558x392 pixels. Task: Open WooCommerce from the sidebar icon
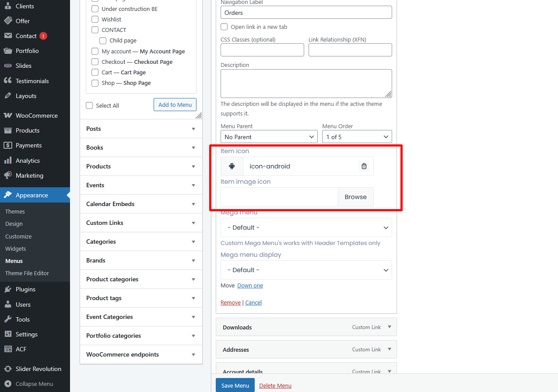8,115
